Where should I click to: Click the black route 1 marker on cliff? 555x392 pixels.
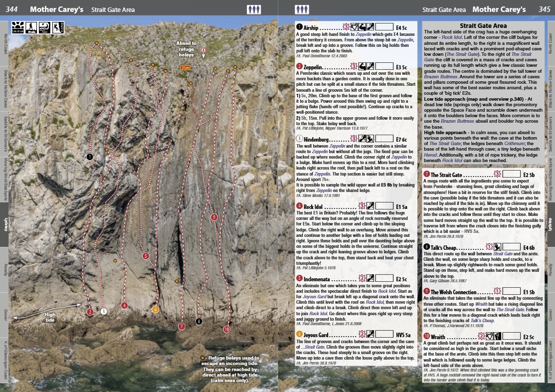click(90, 157)
